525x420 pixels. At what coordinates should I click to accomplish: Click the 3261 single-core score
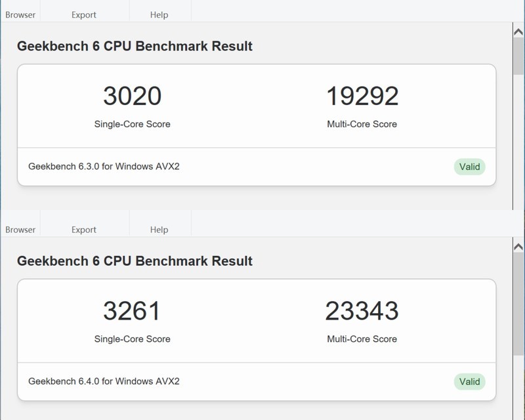pyautogui.click(x=132, y=311)
